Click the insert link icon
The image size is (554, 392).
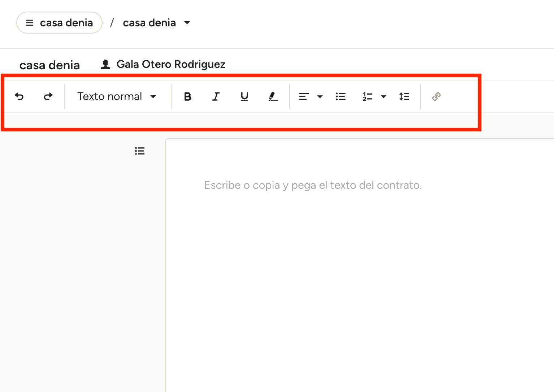coord(436,96)
